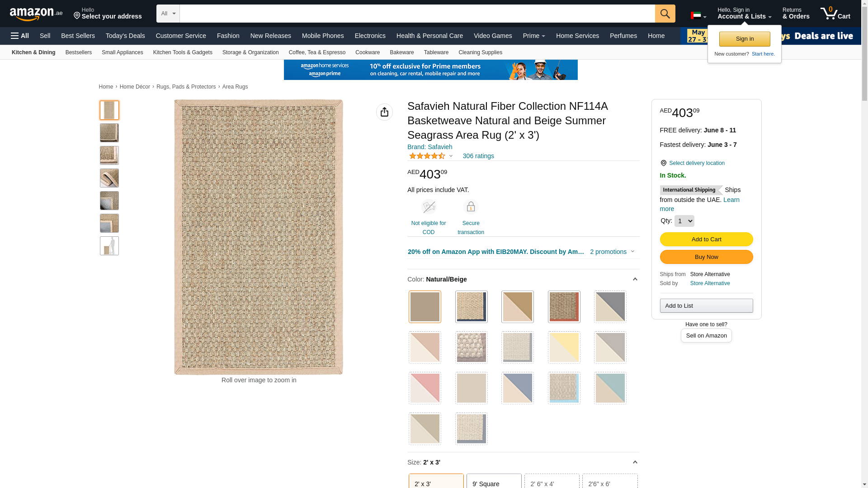Open the shopping cart icon
The height and width of the screenshot is (488, 868).
point(835,14)
